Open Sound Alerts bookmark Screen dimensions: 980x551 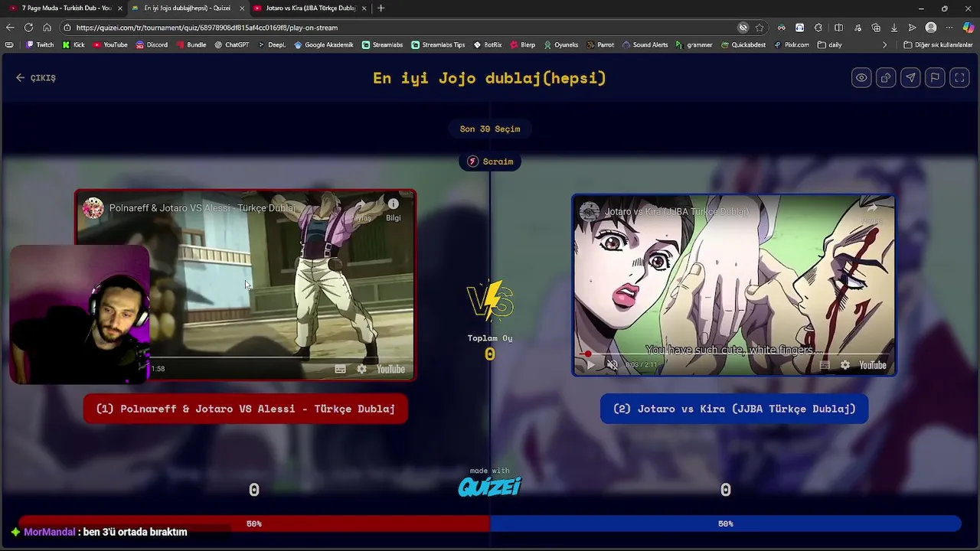[x=645, y=44]
